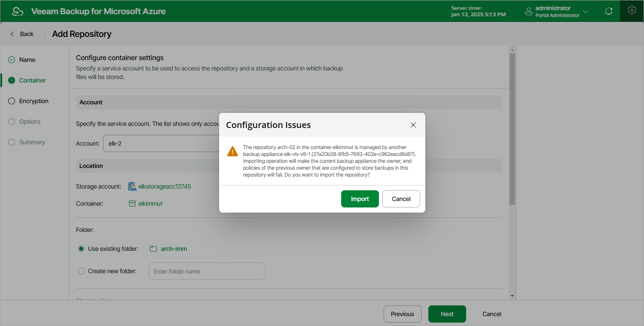Click the container icon next to elkimmut
644x326 pixels.
coord(132,204)
